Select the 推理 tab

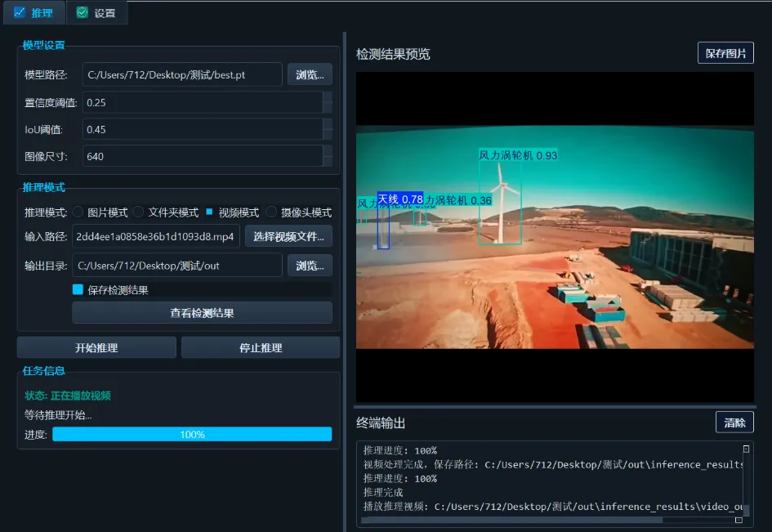coord(34,13)
